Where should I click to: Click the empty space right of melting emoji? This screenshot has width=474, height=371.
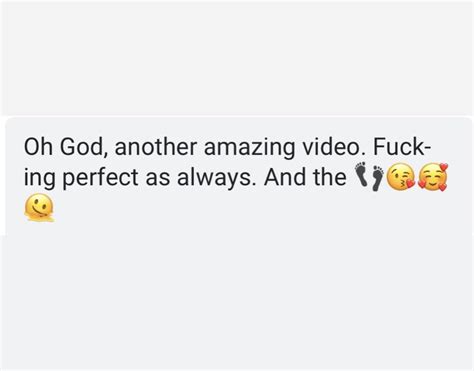point(260,208)
